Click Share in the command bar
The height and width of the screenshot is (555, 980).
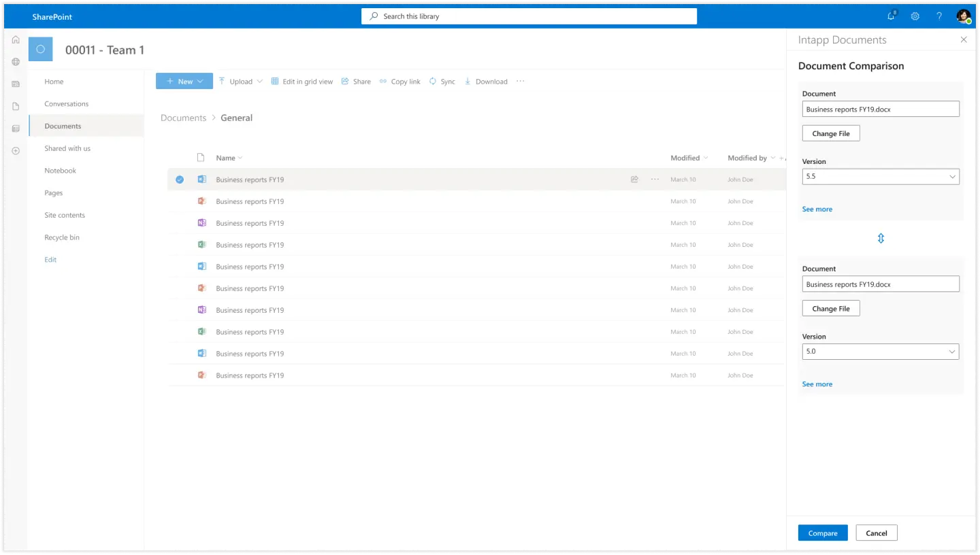tap(356, 82)
